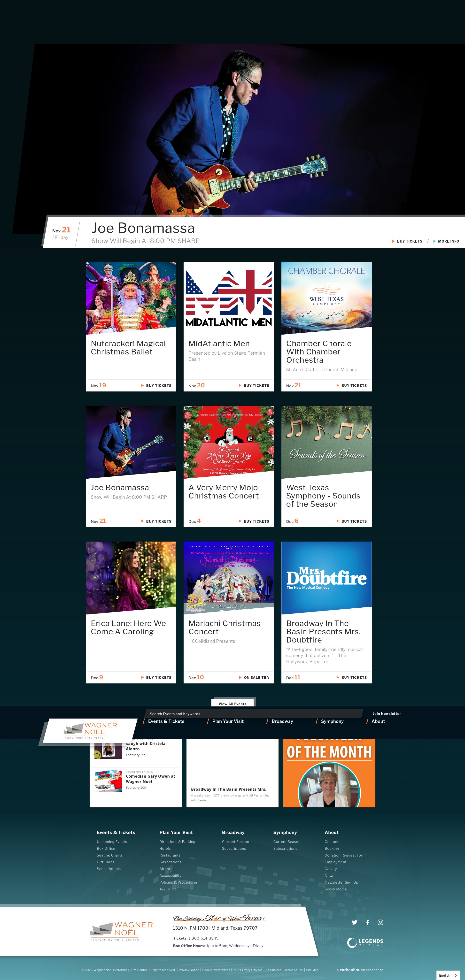Open the Instagram social icon in footer

[x=380, y=922]
